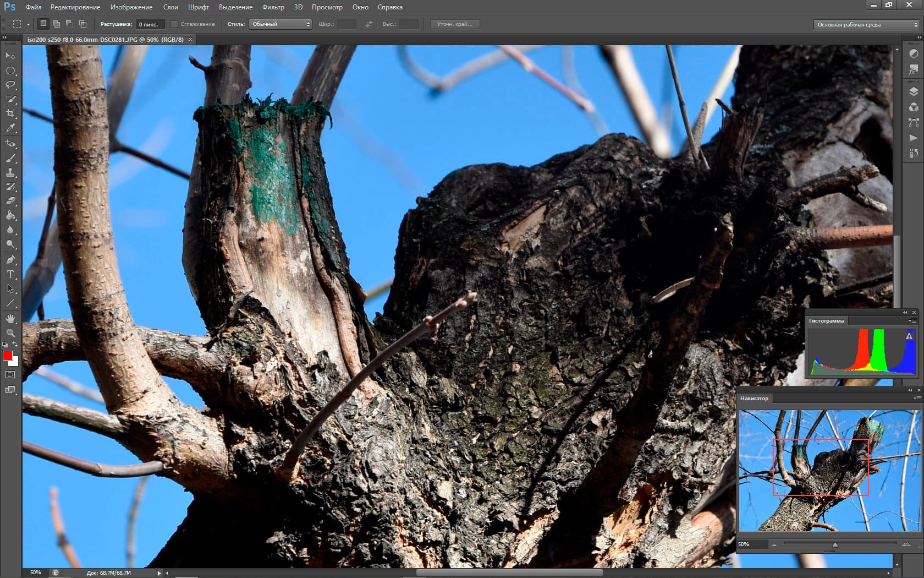Swap width and height values
The width and height of the screenshot is (924, 578).
point(369,24)
